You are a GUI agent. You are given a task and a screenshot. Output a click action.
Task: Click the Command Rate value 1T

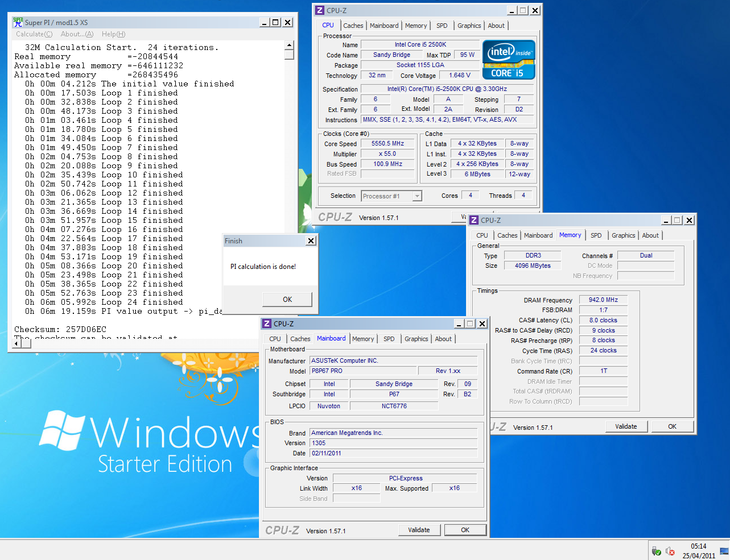coord(603,371)
